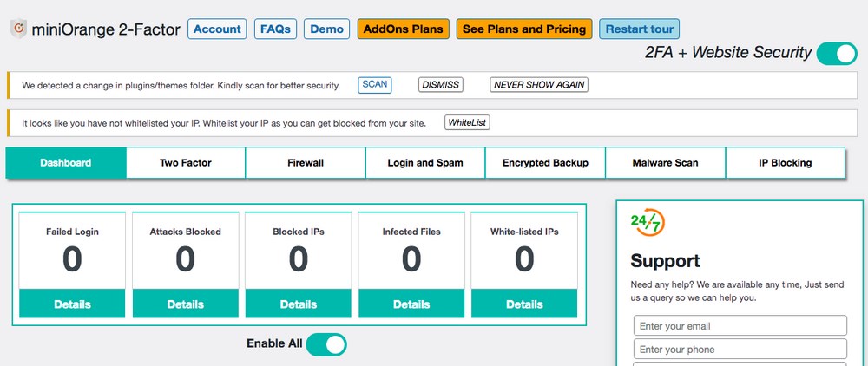This screenshot has height=366, width=868.
Task: Click the 24/7 support clock icon
Action: (x=648, y=222)
